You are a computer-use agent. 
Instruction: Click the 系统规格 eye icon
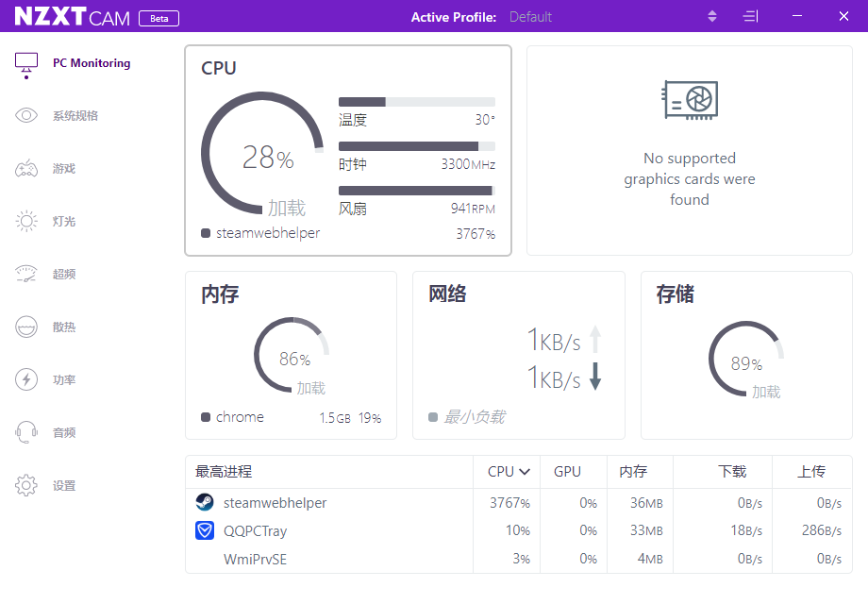[x=26, y=115]
